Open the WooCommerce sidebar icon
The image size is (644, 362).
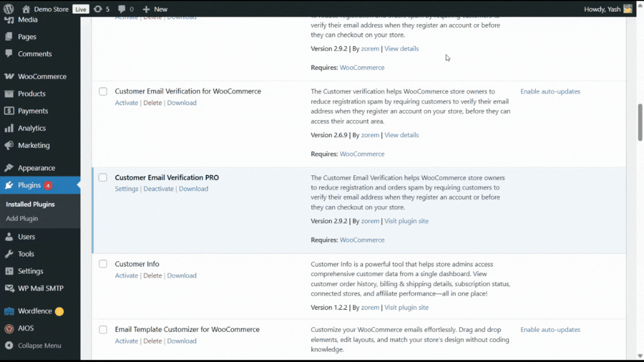point(9,76)
